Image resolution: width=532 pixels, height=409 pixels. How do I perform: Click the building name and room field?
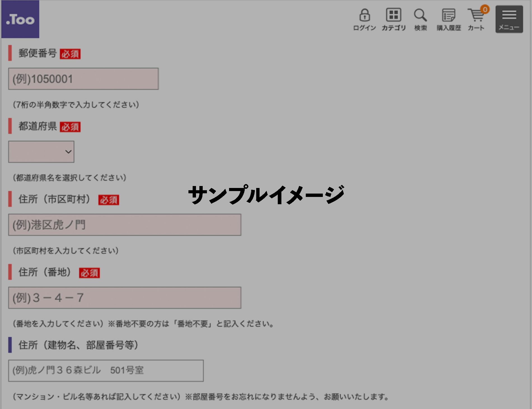106,371
